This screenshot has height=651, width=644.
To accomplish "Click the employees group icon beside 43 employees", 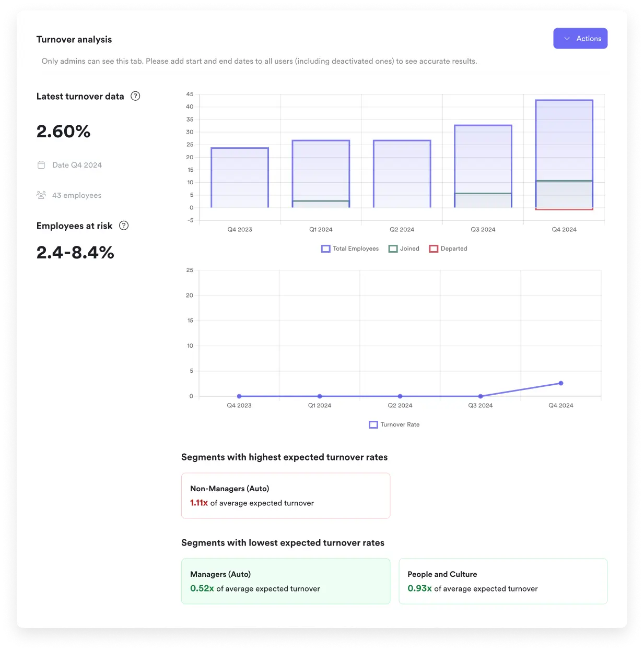I will click(41, 195).
